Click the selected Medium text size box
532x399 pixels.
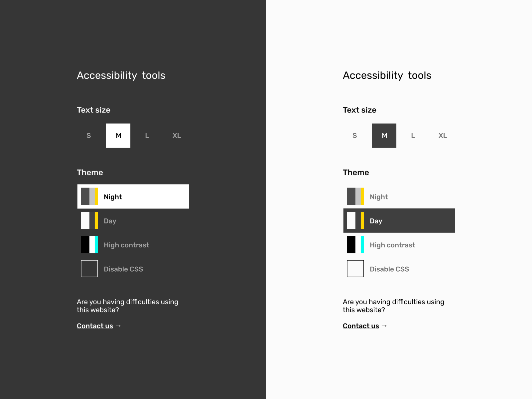[118, 136]
